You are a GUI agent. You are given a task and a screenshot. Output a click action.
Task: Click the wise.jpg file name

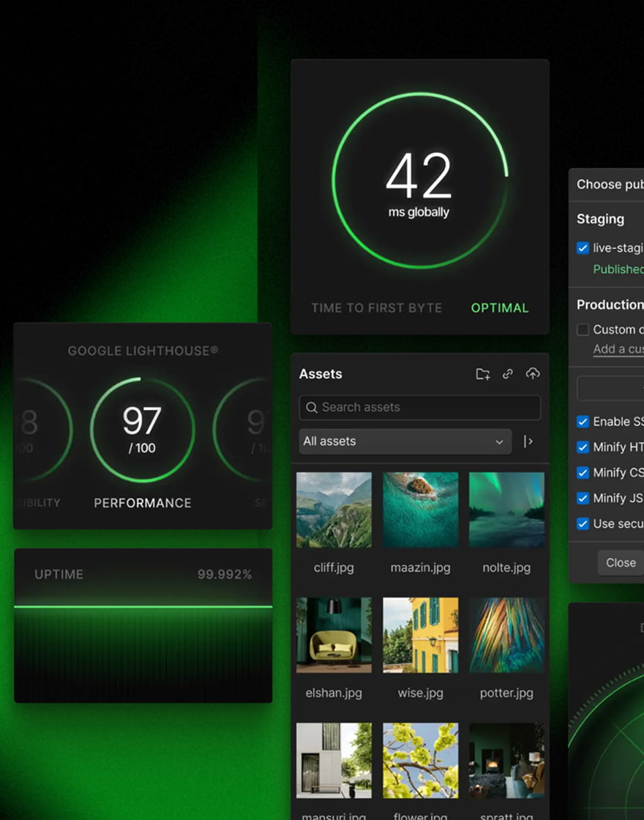click(x=420, y=693)
